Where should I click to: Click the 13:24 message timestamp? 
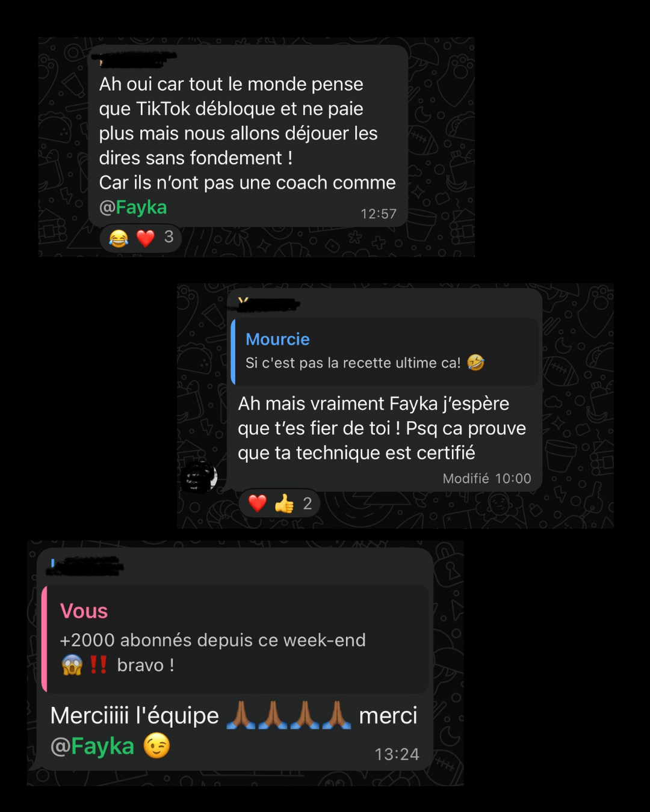click(397, 754)
